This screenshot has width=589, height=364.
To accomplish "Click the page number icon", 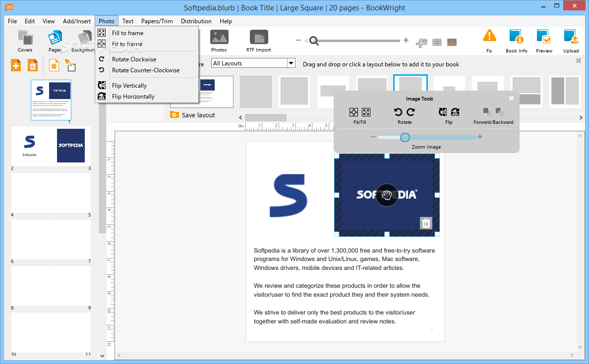I will pos(54,66).
